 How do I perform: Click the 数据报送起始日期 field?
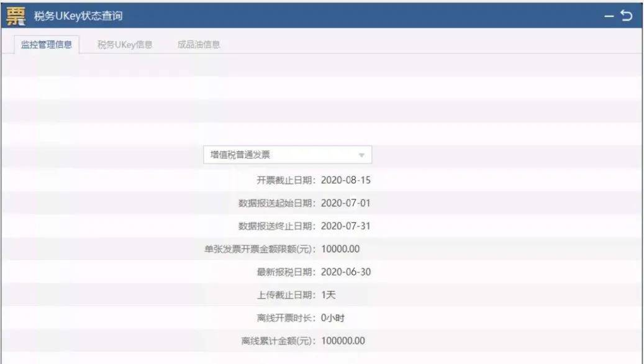coord(345,204)
